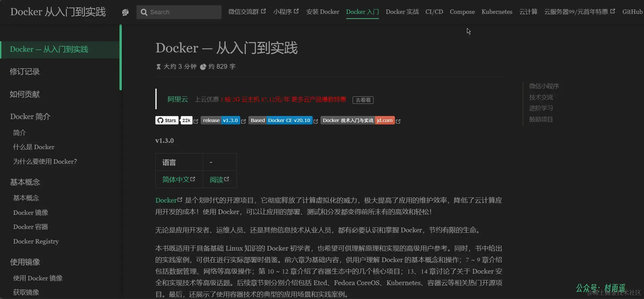This screenshot has height=299, width=644.
Task: Collapse the 基本概念 sidebar section header
Action: (25, 182)
